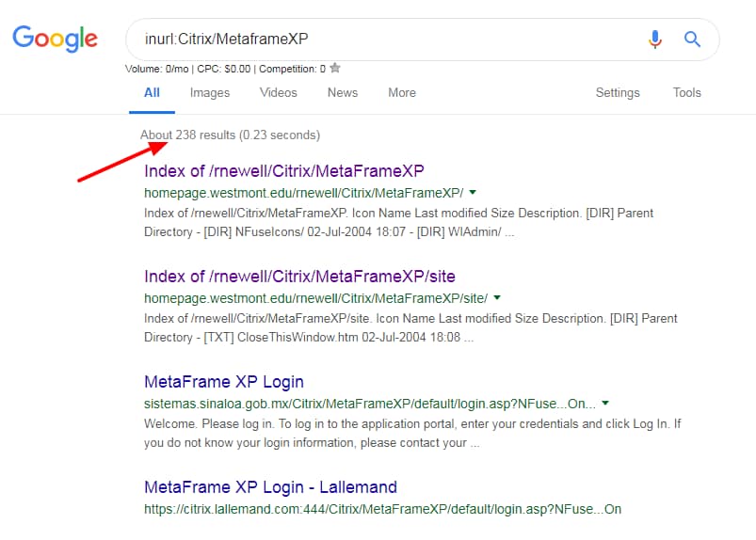Open the MetaFrame XP Login result
This screenshot has height=540, width=756.
(224, 382)
